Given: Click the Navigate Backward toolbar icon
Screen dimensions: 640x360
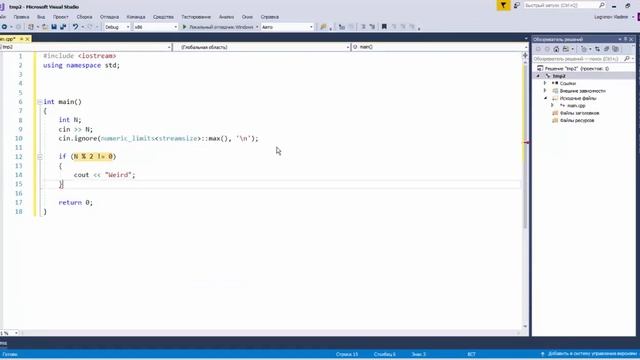Looking at the screenshot, I should pos(4,27).
